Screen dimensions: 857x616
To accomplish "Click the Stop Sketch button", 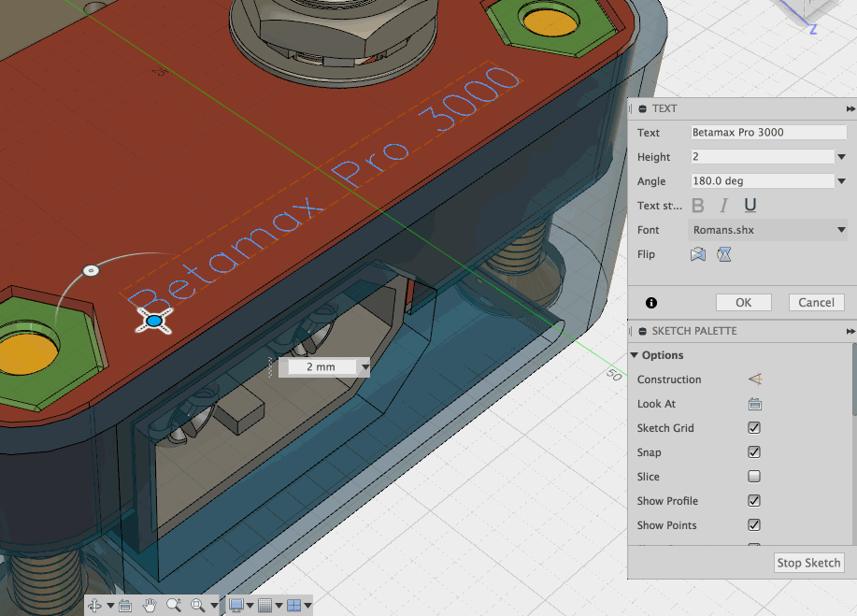I will pos(809,563).
